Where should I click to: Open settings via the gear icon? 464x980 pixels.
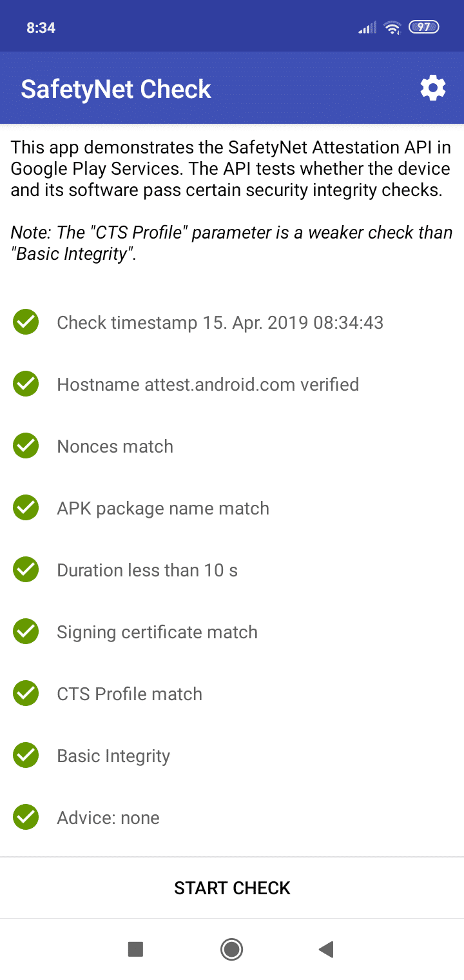433,88
